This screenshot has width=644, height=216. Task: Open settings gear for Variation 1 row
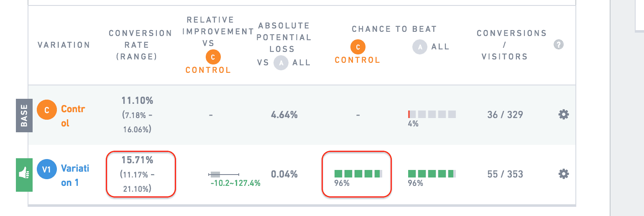564,174
